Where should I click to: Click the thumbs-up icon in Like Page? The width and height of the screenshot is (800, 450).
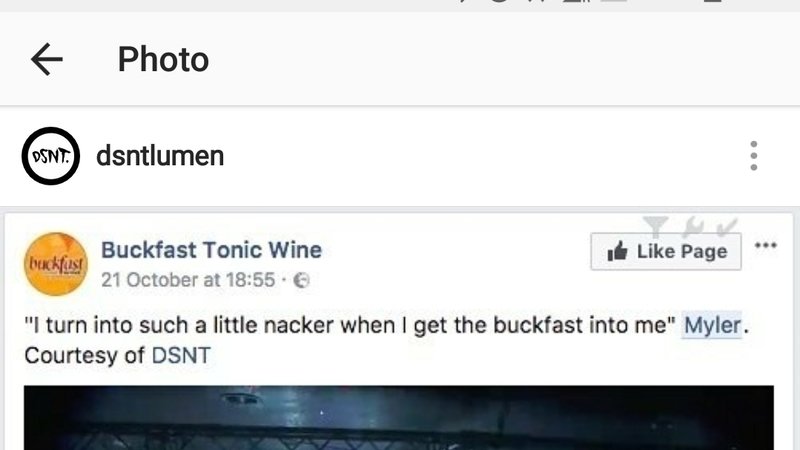[x=617, y=251]
